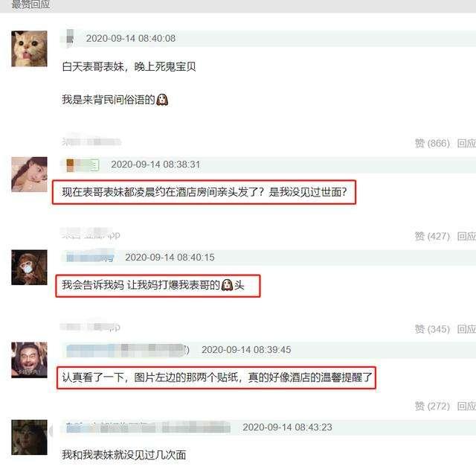
Task: Open the username posted at 08:39:45
Action: click(x=127, y=350)
